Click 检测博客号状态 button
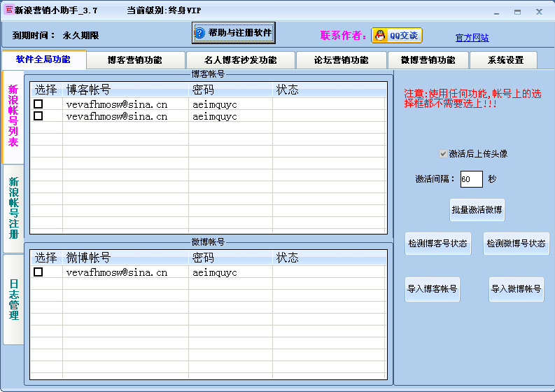The width and height of the screenshot is (555, 392). [x=438, y=244]
